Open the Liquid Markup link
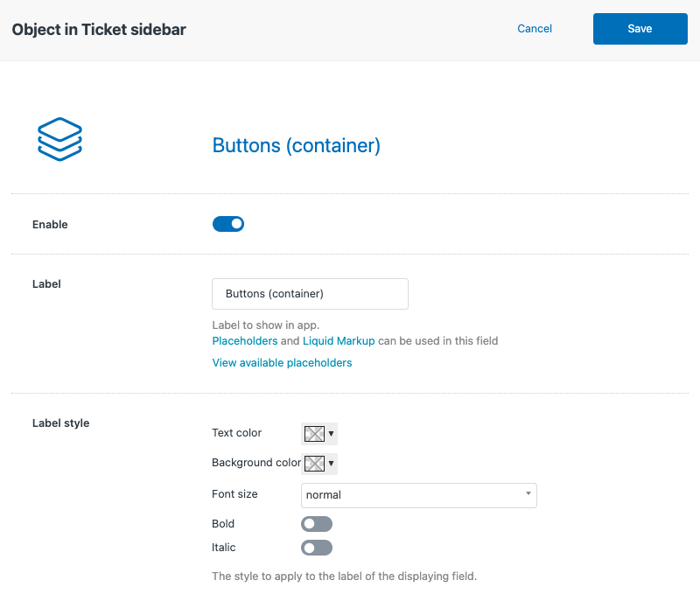The width and height of the screenshot is (700, 594). 339,341
